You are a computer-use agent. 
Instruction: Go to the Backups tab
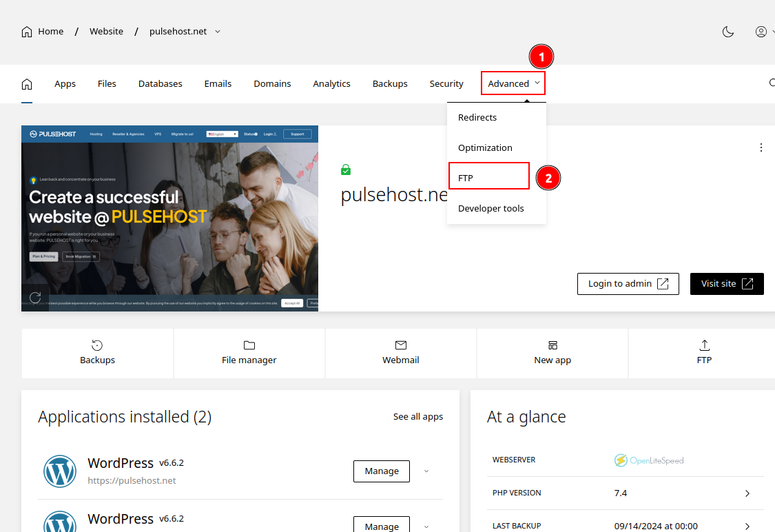(x=390, y=84)
